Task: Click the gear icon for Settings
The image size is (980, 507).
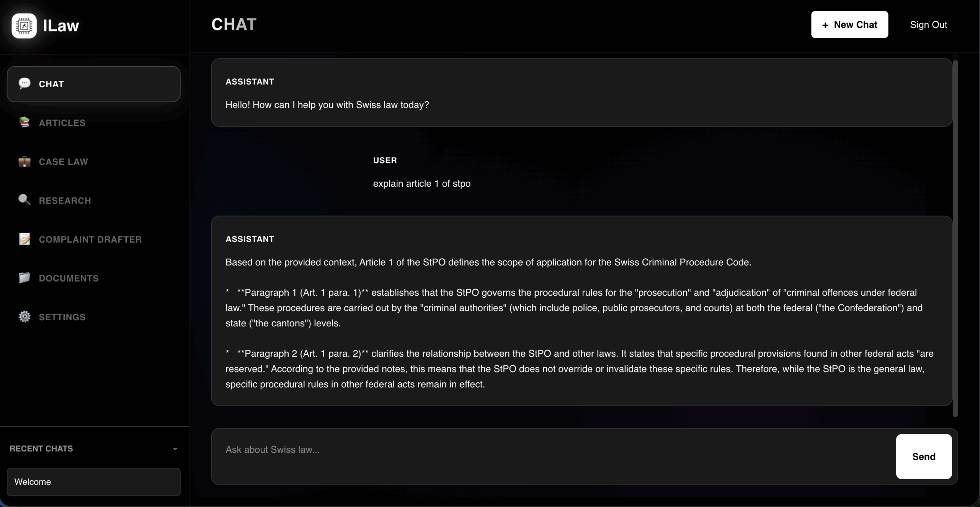Action: pos(24,317)
